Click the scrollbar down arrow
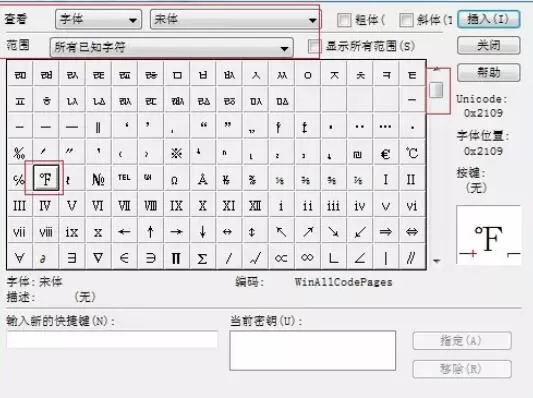The height and width of the screenshot is (398, 533). (436, 261)
